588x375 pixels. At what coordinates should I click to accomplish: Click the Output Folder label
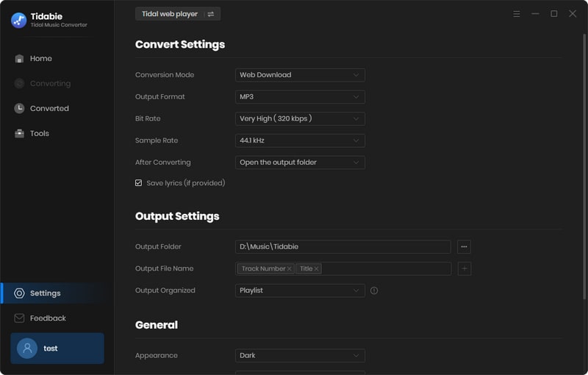pos(158,247)
